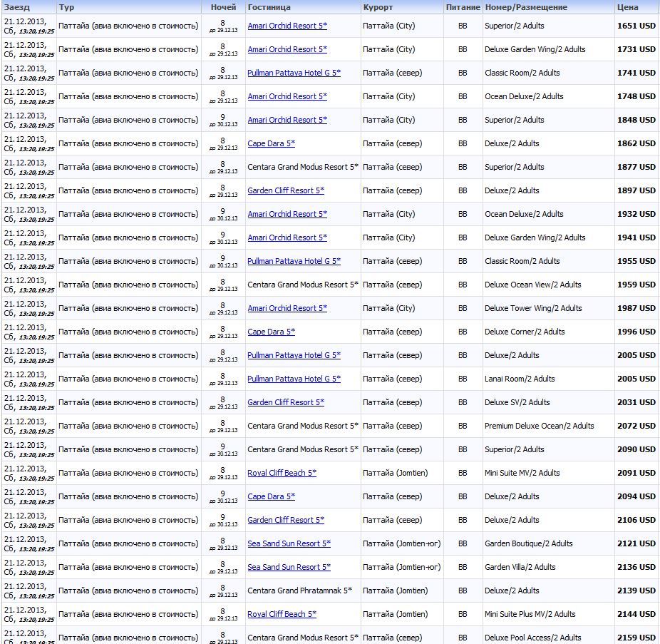The width and height of the screenshot is (660, 644).
Task: Click the Ночей column header
Action: (223, 7)
